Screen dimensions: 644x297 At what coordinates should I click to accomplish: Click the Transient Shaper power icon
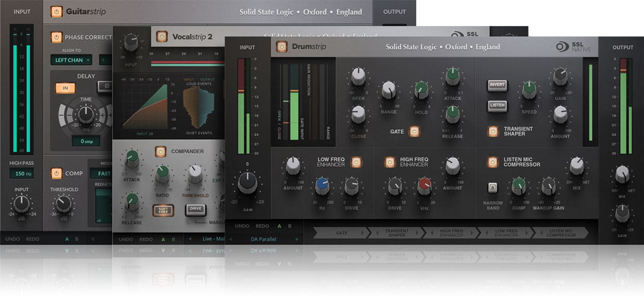point(492,131)
